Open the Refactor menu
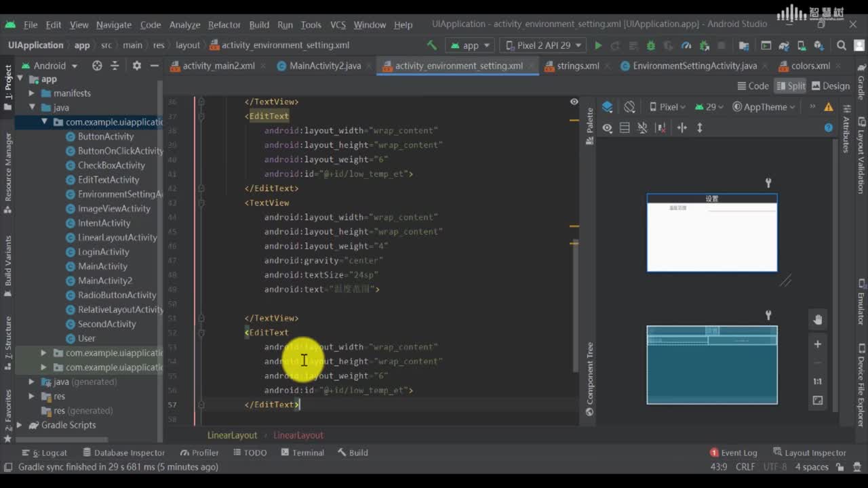The image size is (868, 488). click(x=224, y=24)
